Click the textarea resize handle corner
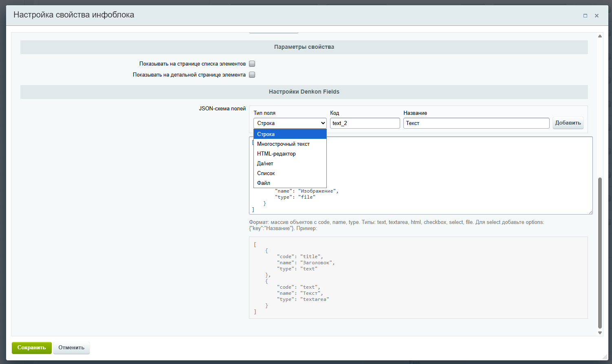The height and width of the screenshot is (364, 612). click(590, 212)
